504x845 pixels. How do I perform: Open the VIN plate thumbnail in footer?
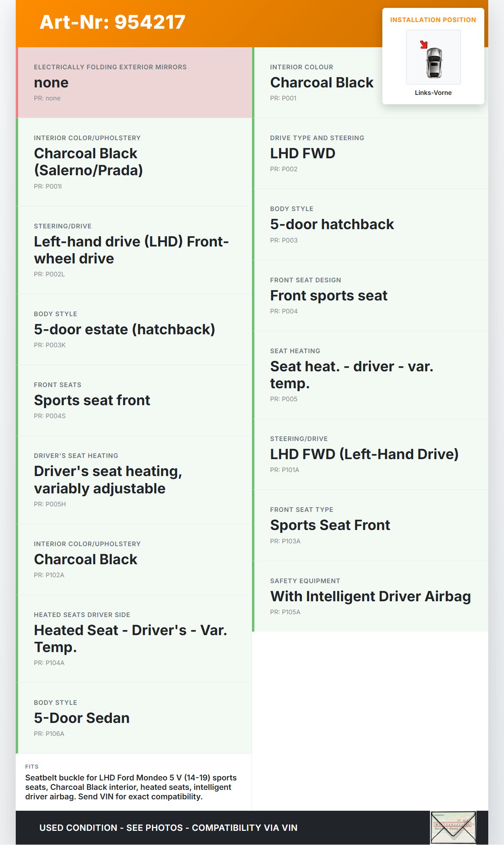pyautogui.click(x=453, y=827)
